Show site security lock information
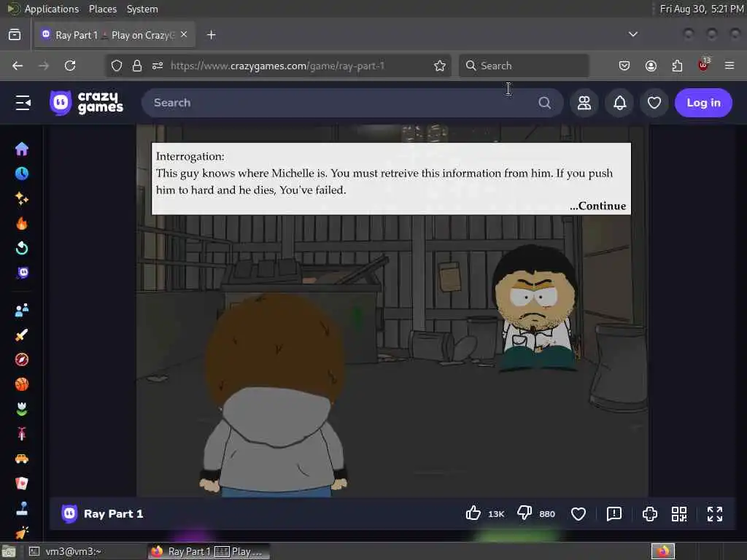 (x=137, y=66)
